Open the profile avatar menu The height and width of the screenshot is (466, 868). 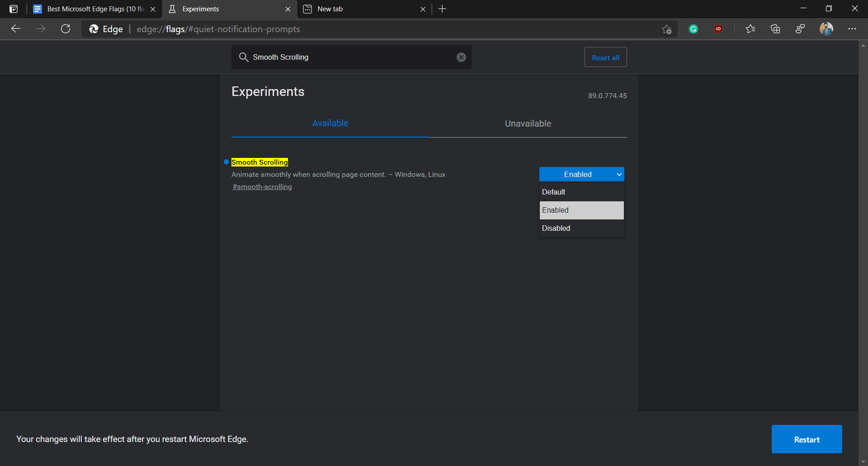coord(826,29)
